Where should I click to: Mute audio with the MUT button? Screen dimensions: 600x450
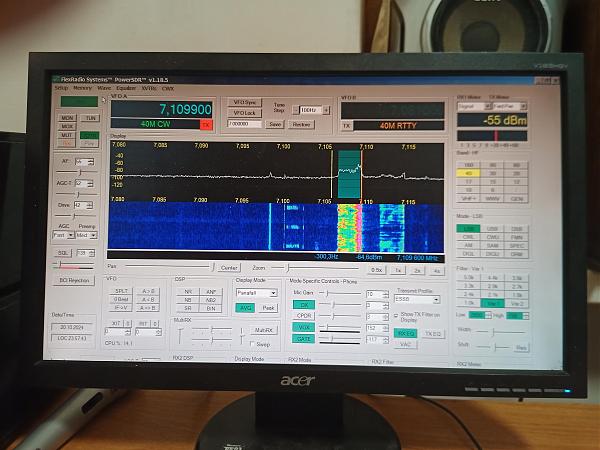click(x=67, y=134)
